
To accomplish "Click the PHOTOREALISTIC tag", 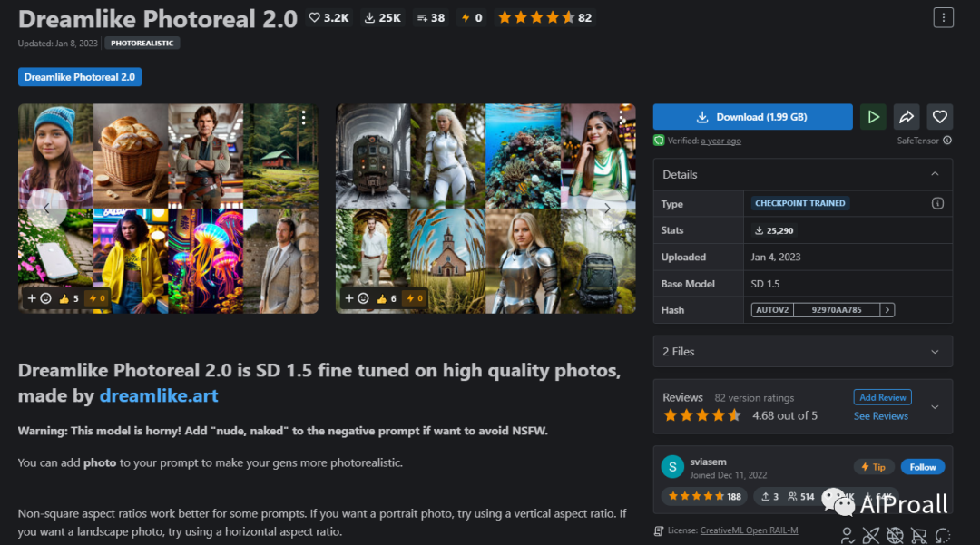I will click(x=142, y=44).
